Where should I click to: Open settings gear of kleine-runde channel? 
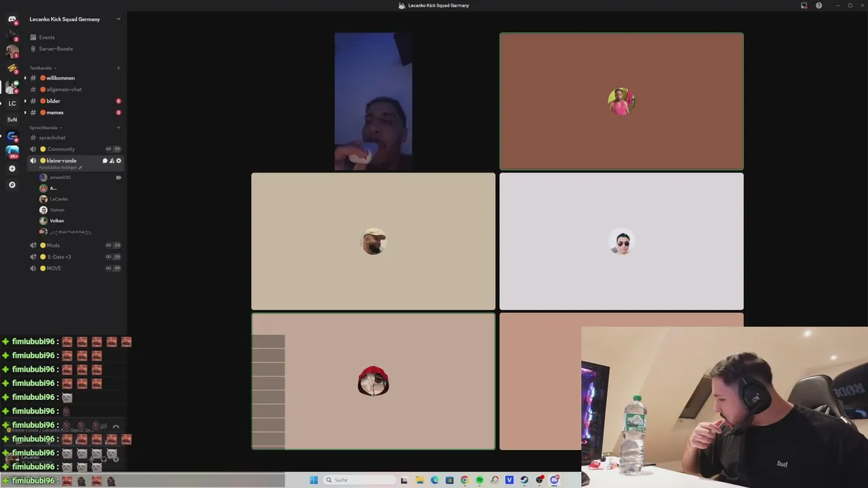tap(119, 161)
